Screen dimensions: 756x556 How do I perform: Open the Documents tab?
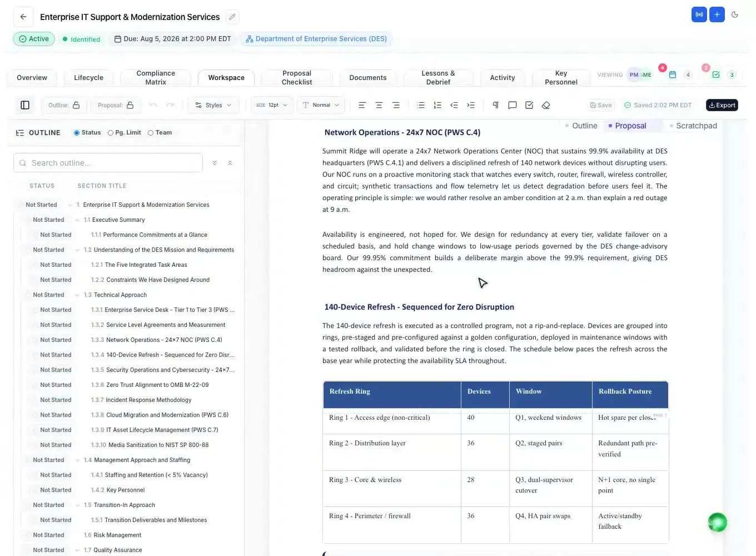[x=368, y=78]
